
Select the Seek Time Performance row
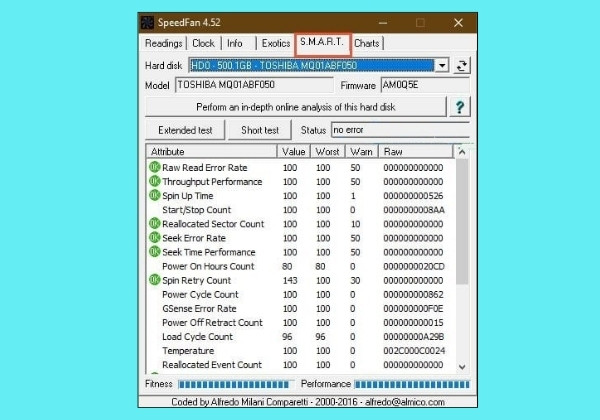click(x=301, y=252)
